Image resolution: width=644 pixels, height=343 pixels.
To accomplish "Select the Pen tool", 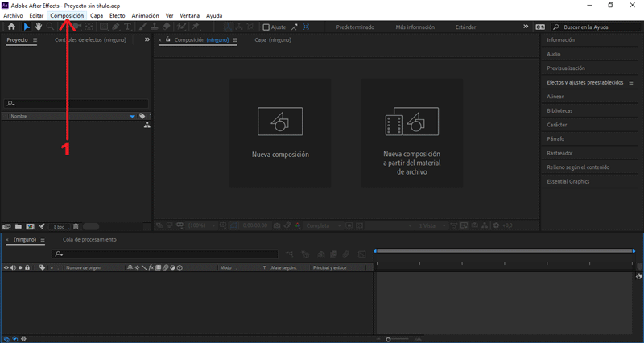I will click(x=116, y=27).
